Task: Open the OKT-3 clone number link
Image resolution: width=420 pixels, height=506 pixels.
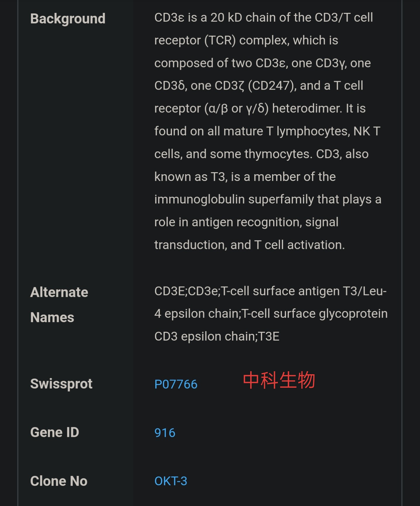Action: (x=171, y=481)
